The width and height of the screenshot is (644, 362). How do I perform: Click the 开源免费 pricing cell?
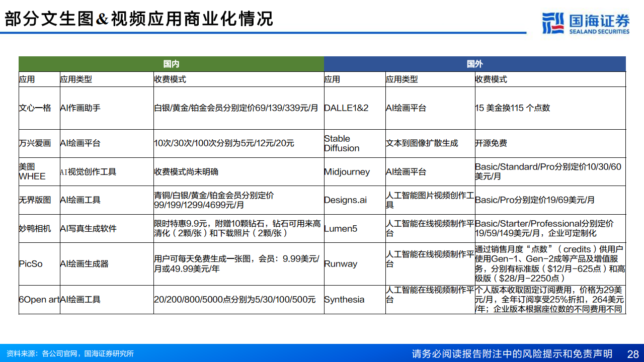[x=550, y=143]
